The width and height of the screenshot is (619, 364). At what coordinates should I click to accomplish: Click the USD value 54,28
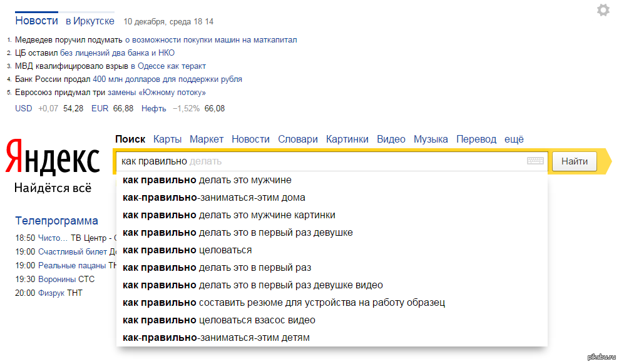tap(73, 108)
